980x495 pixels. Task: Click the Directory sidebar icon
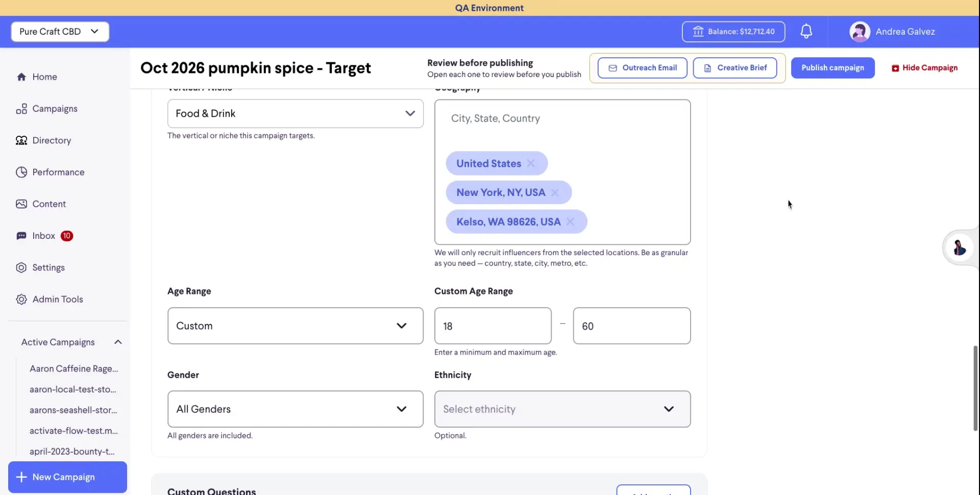tap(21, 140)
